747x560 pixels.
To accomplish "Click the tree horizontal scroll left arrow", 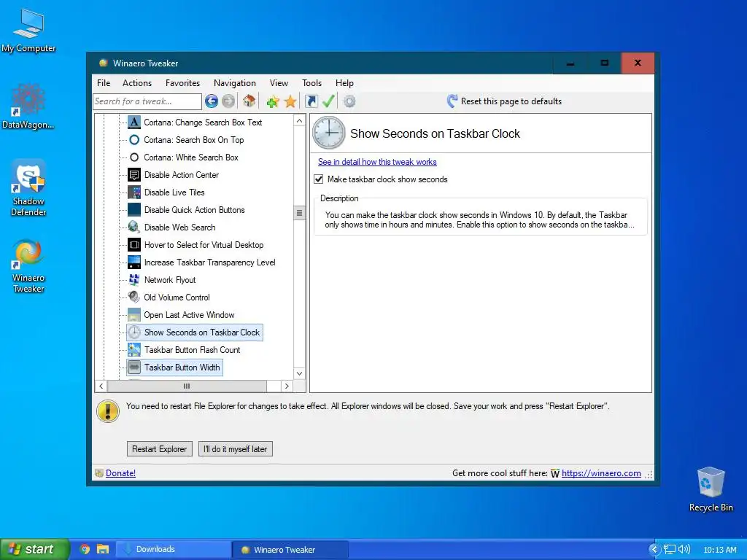I will (x=101, y=386).
